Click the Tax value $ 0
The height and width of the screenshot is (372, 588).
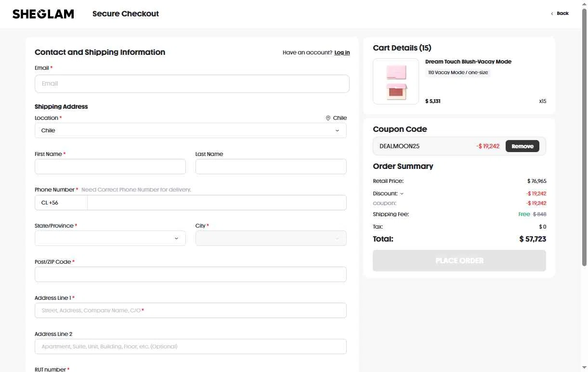coord(543,227)
